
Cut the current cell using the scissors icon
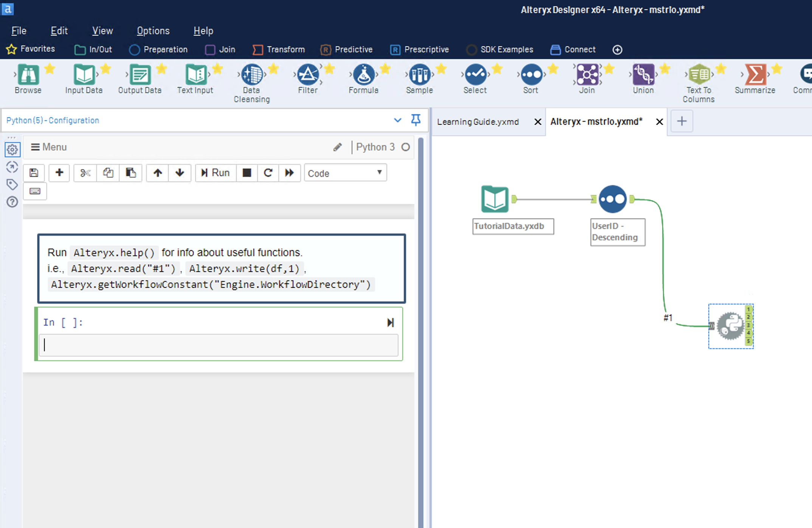tap(85, 173)
